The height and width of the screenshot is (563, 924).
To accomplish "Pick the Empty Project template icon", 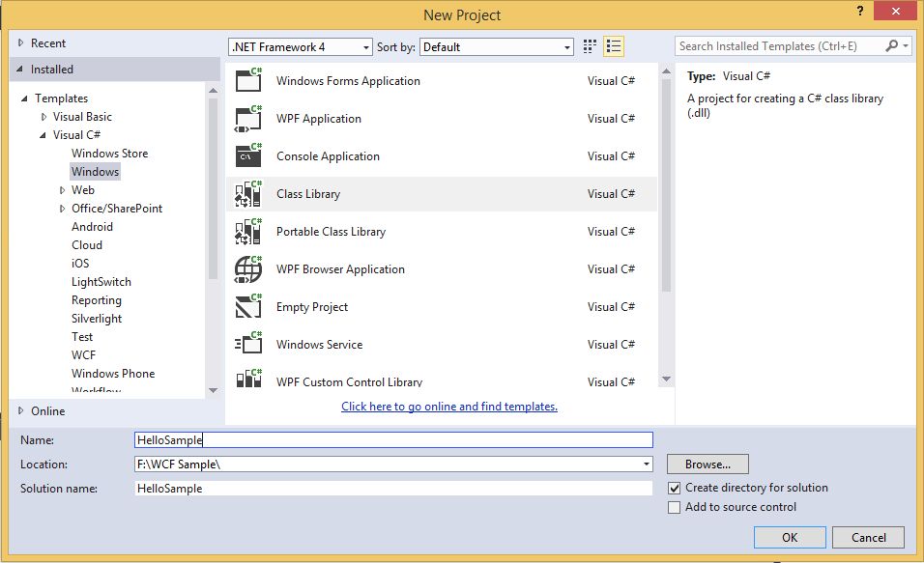I will click(x=248, y=307).
